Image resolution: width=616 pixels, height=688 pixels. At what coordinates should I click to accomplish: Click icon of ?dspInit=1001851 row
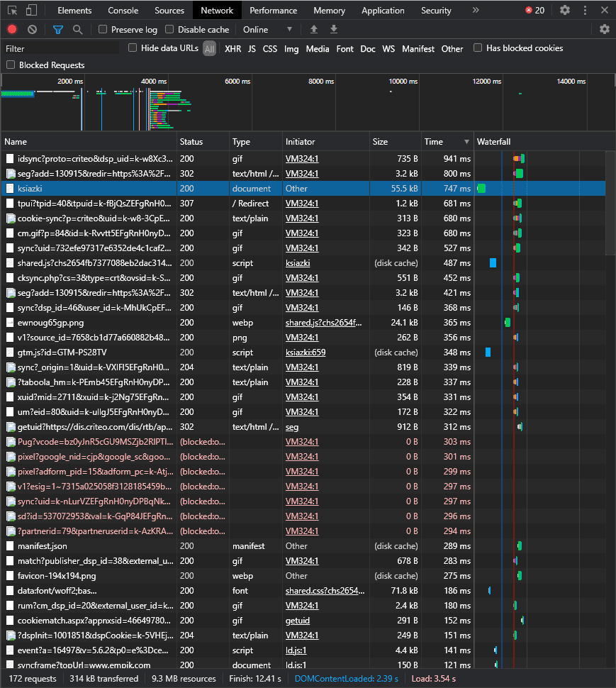click(11, 636)
